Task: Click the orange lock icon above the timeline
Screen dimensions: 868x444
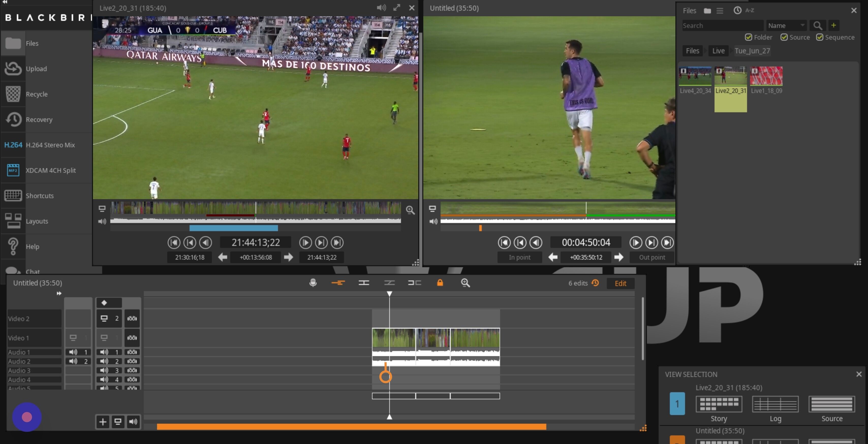Action: (440, 283)
